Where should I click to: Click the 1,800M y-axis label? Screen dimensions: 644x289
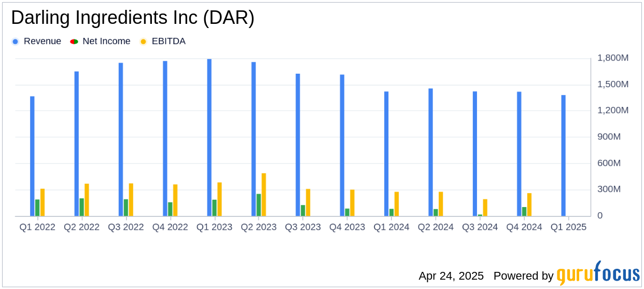(x=613, y=58)
